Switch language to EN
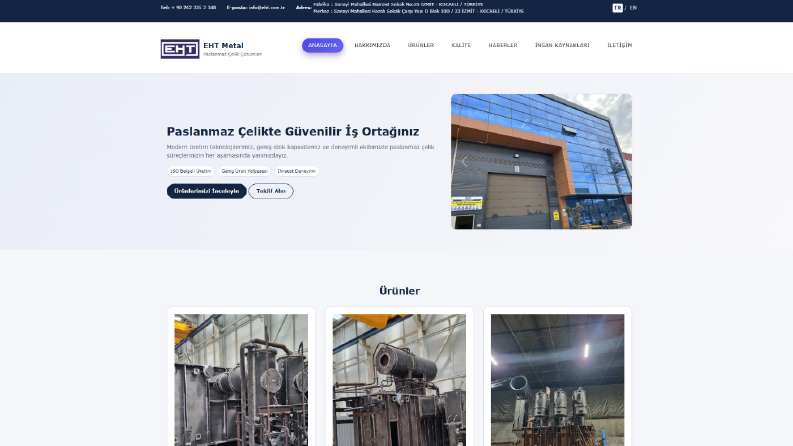This screenshot has width=793, height=446. 633,8
